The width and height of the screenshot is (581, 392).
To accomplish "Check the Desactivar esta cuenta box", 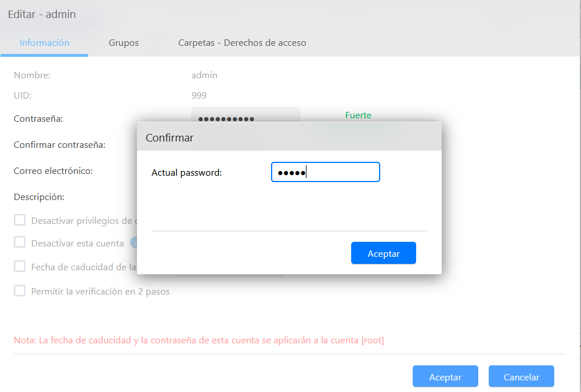I will coord(20,242).
